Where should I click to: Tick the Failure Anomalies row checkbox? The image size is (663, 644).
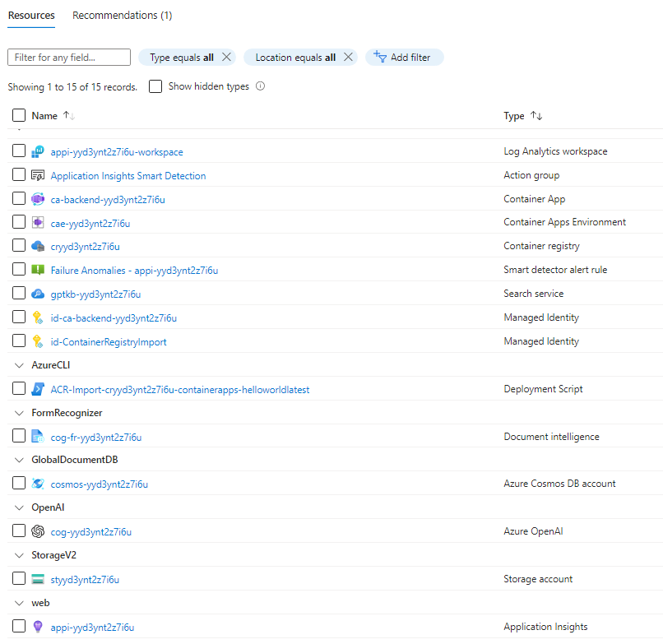[19, 269]
